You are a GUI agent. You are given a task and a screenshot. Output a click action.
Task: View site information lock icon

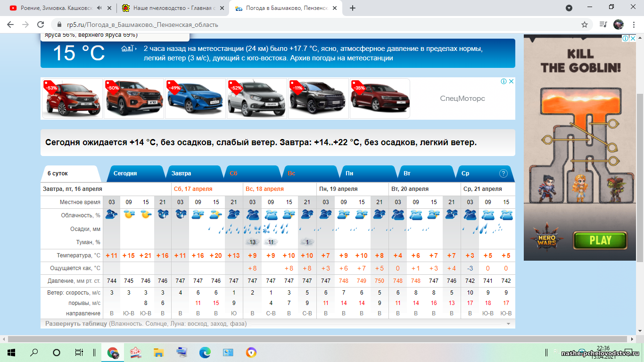coord(59,25)
